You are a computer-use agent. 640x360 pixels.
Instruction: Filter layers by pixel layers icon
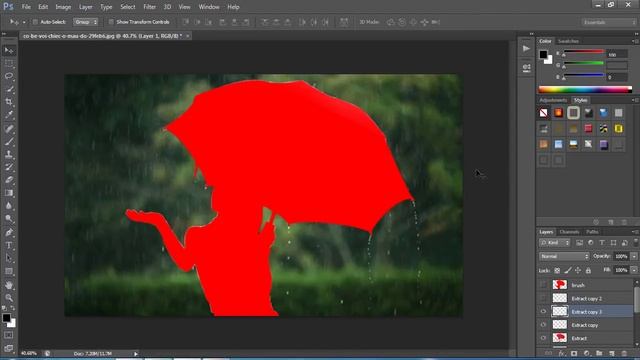[x=579, y=243]
